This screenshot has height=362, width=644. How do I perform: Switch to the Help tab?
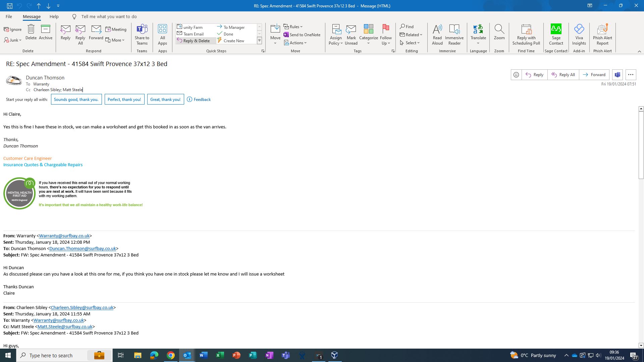pyautogui.click(x=54, y=16)
